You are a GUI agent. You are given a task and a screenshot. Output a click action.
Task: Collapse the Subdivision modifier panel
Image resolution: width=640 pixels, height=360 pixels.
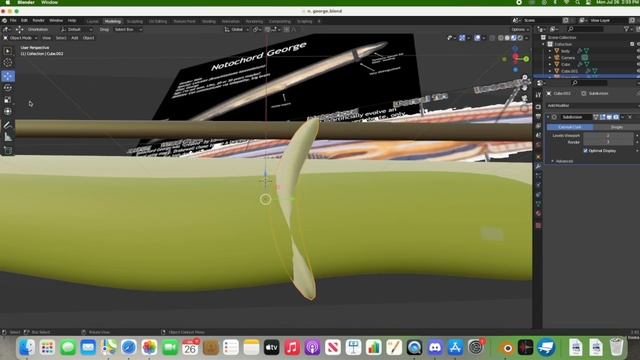click(548, 117)
